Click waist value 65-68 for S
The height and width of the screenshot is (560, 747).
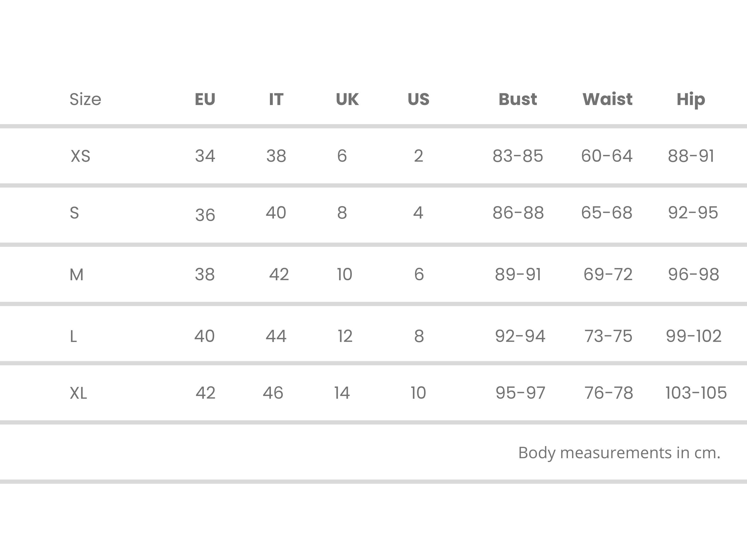[607, 213]
